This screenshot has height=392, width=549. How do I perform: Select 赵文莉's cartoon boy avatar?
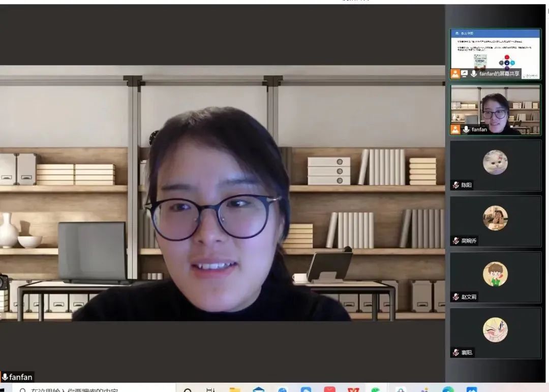[x=495, y=274]
